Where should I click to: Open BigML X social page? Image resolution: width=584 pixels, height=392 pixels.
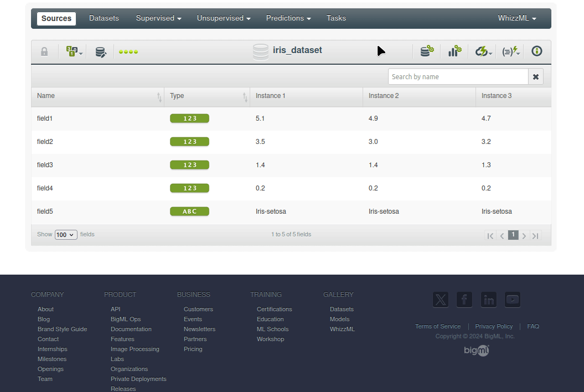point(441,300)
